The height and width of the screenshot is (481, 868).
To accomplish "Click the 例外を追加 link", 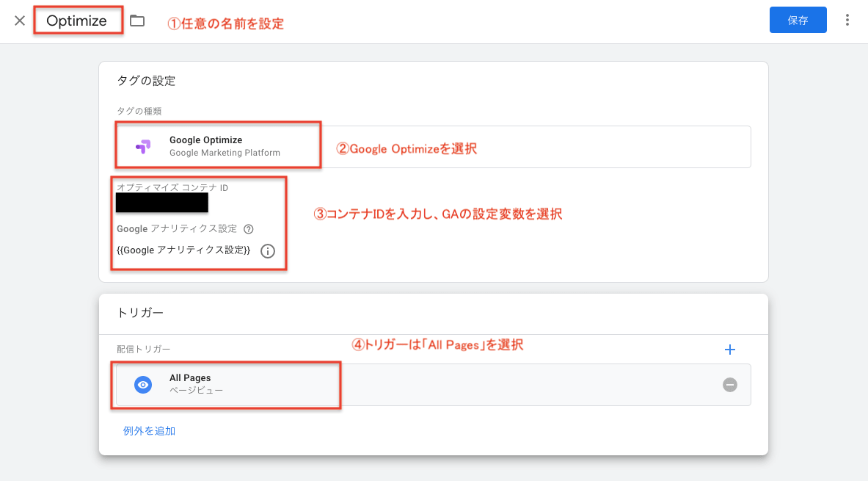I will (149, 430).
